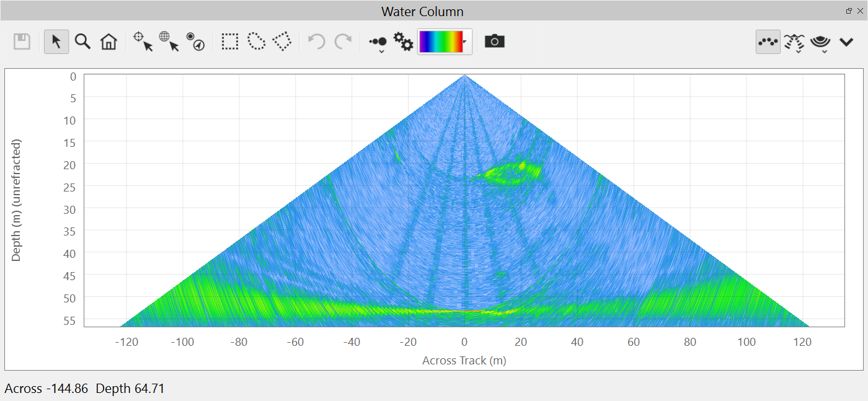Expand the sonar beam fan options

794,43
